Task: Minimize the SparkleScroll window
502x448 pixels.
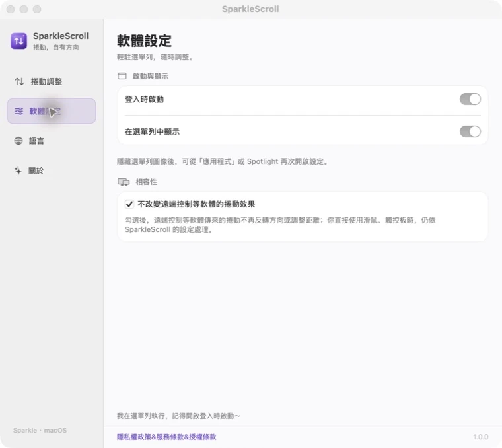Action: point(24,9)
